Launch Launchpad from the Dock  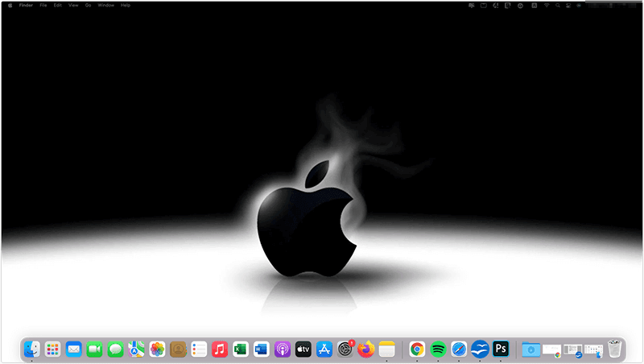coord(53,349)
